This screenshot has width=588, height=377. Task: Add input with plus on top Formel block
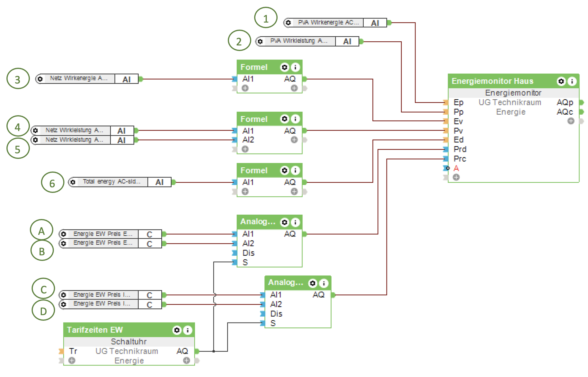point(245,88)
